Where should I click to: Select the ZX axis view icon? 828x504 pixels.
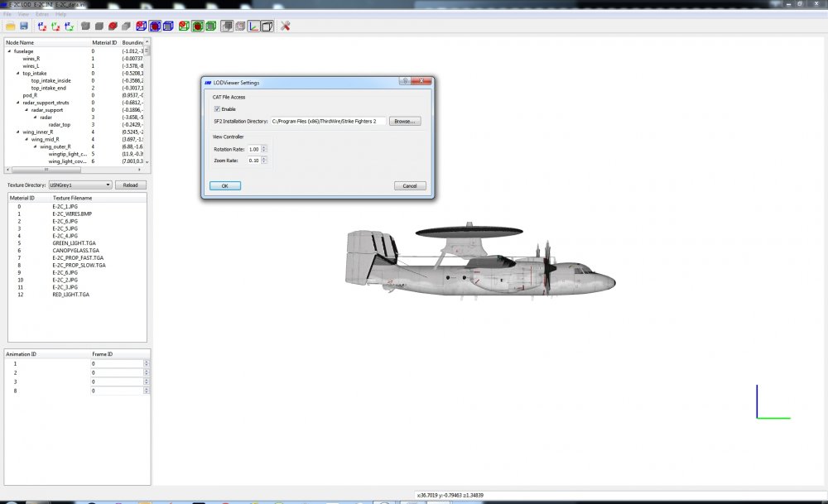[x=42, y=26]
